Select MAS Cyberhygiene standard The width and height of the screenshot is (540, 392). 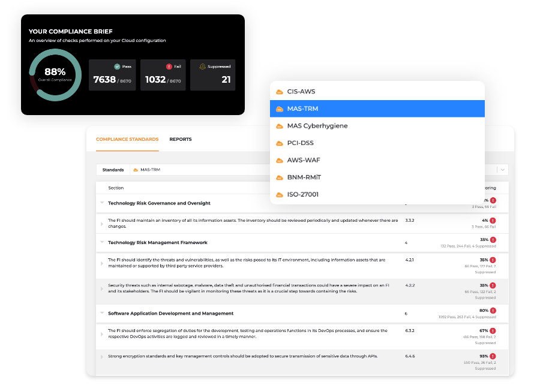pos(377,126)
